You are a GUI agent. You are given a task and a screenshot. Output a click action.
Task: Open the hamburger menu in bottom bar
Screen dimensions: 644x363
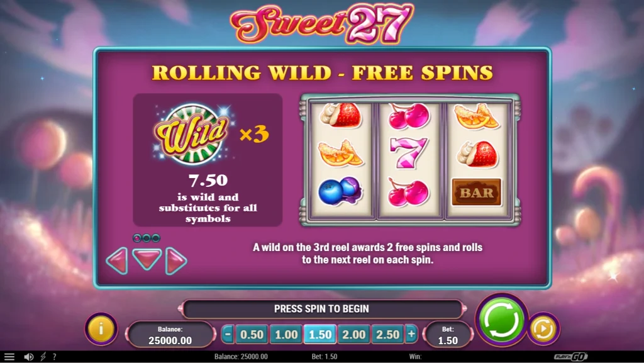tap(9, 357)
